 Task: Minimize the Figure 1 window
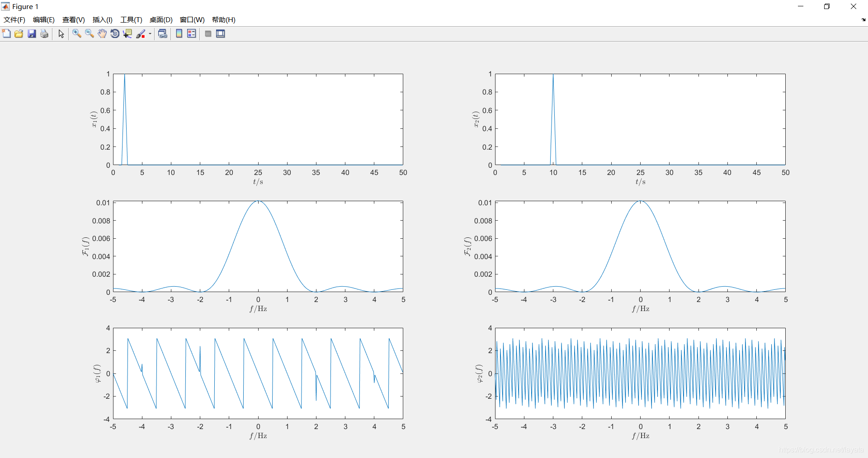point(801,6)
